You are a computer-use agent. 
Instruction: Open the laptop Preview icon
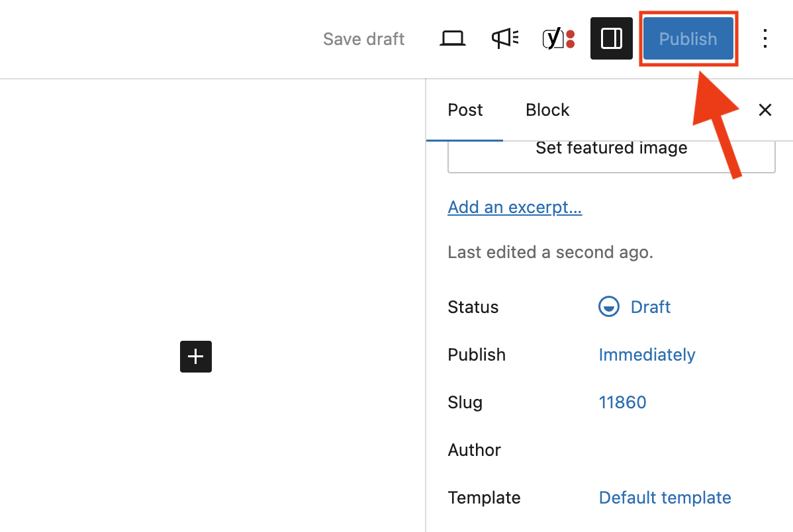[453, 39]
